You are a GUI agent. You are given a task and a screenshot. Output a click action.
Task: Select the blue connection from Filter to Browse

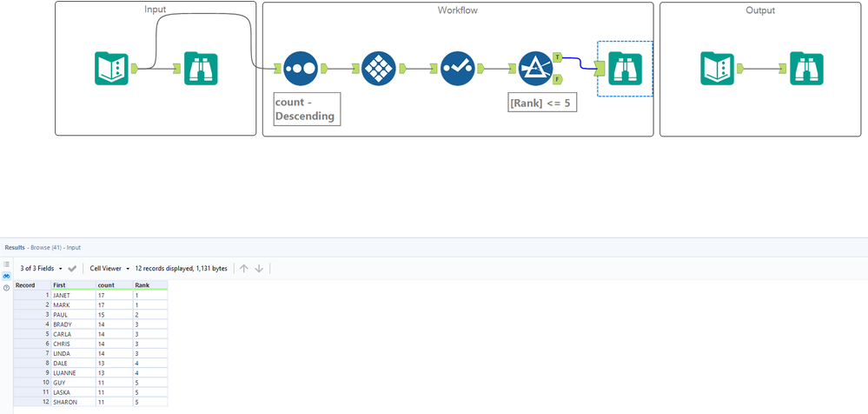click(x=579, y=62)
